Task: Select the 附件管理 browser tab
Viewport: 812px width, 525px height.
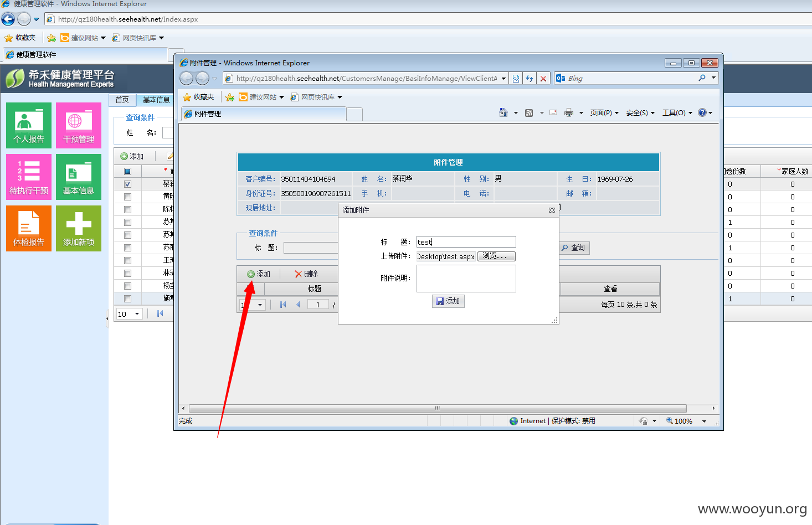Action: coord(264,114)
